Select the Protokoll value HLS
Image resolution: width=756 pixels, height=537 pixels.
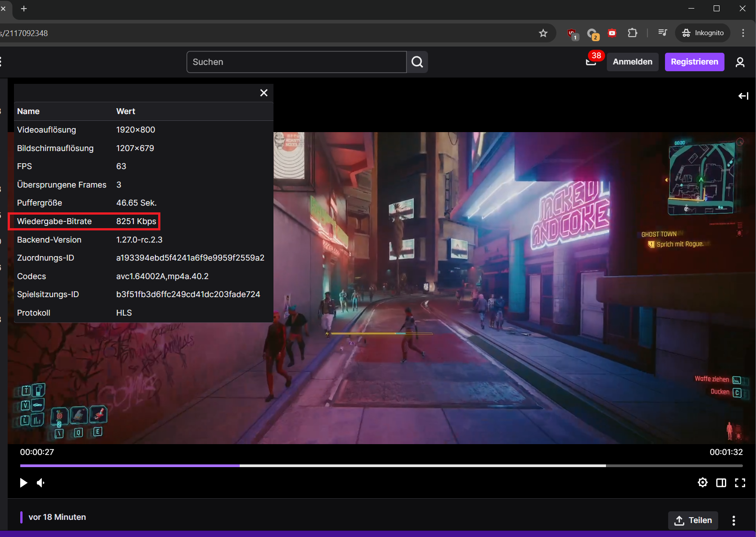tap(124, 313)
